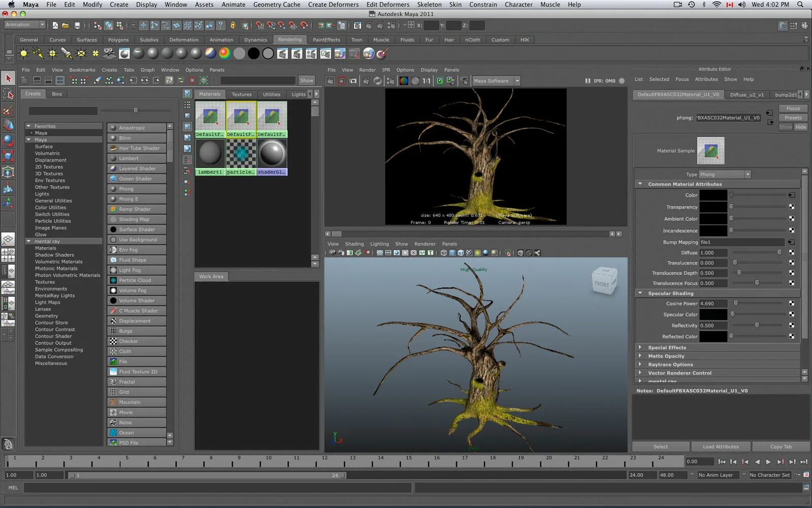
Task: Click the ramp shader ball on the shelf
Action: (x=224, y=53)
